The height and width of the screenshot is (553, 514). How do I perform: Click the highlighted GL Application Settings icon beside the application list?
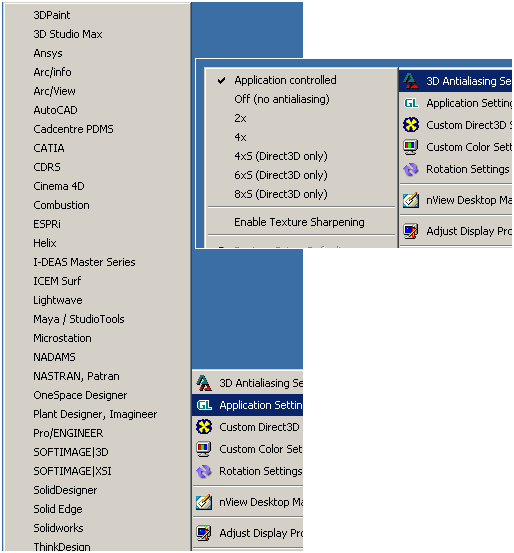[x=204, y=405]
